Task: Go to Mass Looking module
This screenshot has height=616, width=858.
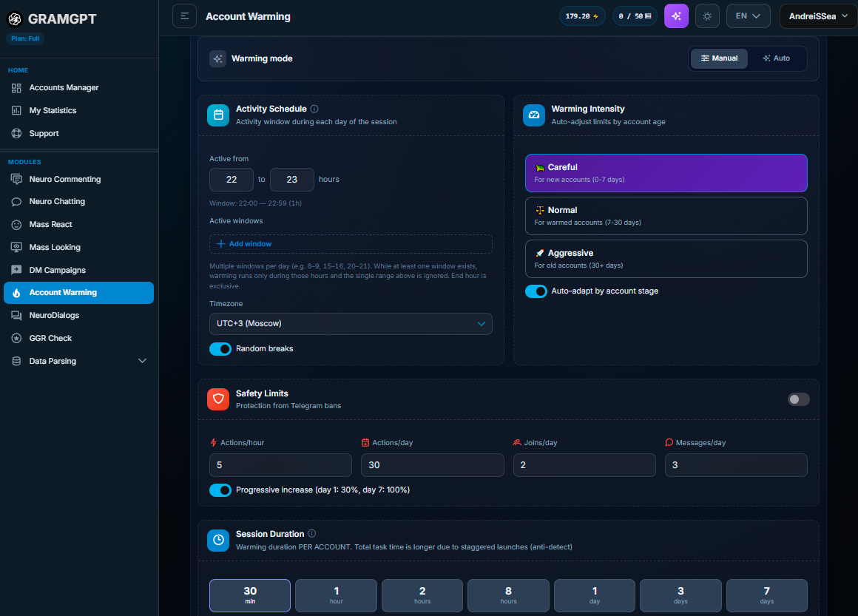Action: pyautogui.click(x=79, y=247)
